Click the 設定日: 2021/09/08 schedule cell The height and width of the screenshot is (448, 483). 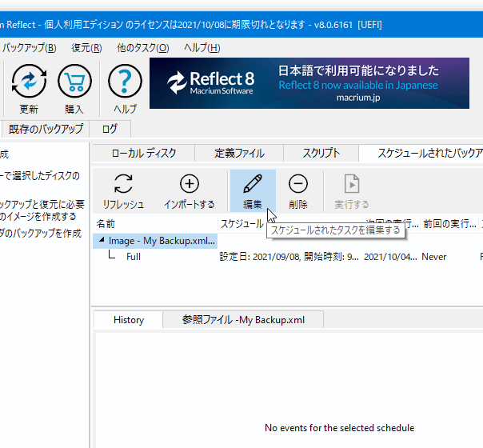coord(289,257)
